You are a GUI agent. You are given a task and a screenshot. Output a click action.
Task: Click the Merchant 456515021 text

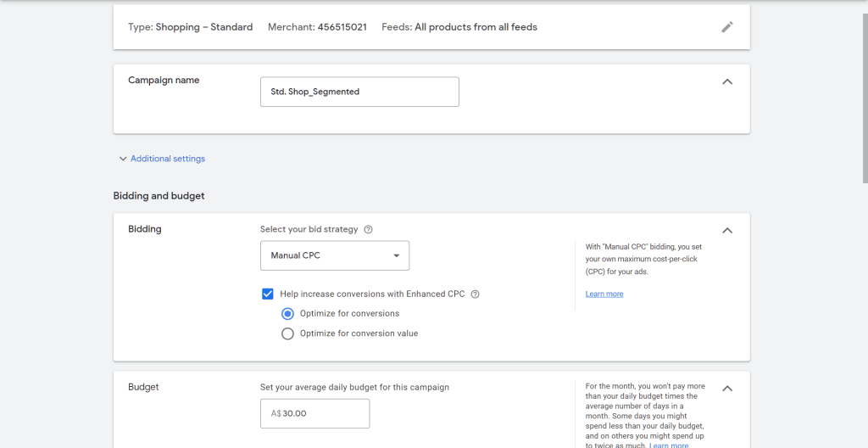pyautogui.click(x=317, y=27)
